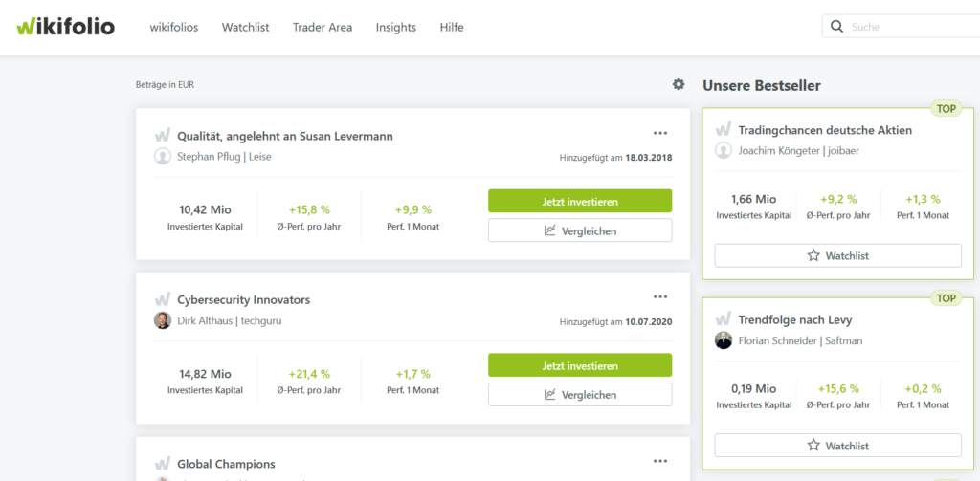
Task: Invest now in Qualität wikifolio
Action: point(580,201)
